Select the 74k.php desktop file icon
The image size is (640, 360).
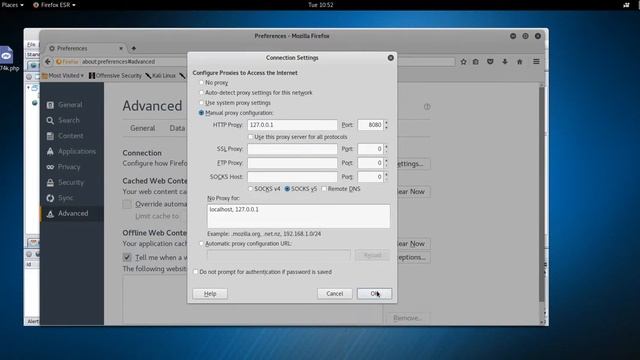(x=7, y=59)
